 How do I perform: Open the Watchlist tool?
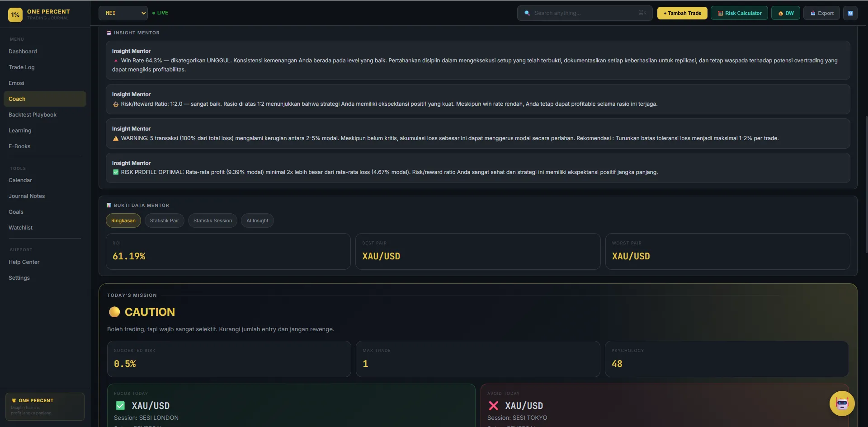pos(45,228)
